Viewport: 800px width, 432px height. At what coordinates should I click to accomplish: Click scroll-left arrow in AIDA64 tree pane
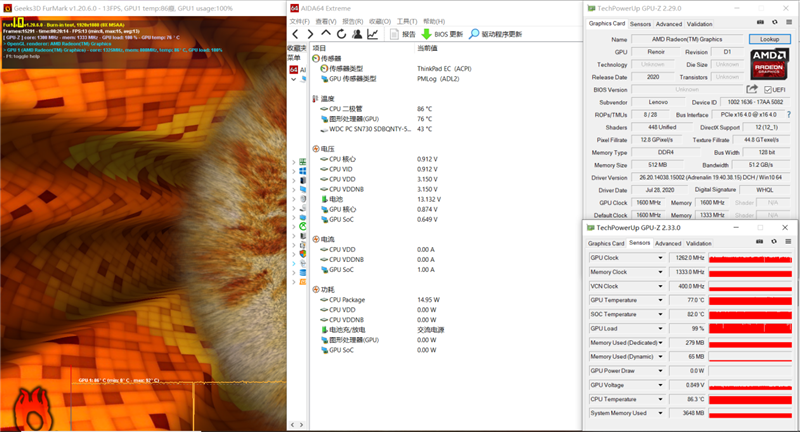pyautogui.click(x=293, y=424)
